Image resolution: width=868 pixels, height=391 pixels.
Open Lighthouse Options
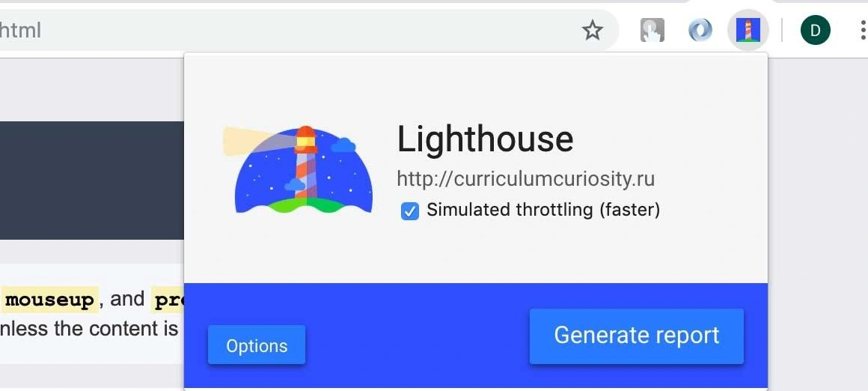(x=257, y=345)
